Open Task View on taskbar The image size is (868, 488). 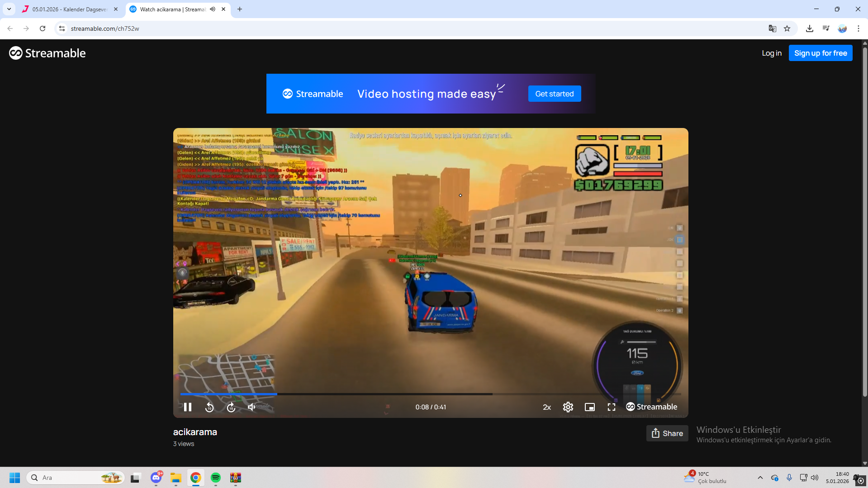click(x=136, y=478)
